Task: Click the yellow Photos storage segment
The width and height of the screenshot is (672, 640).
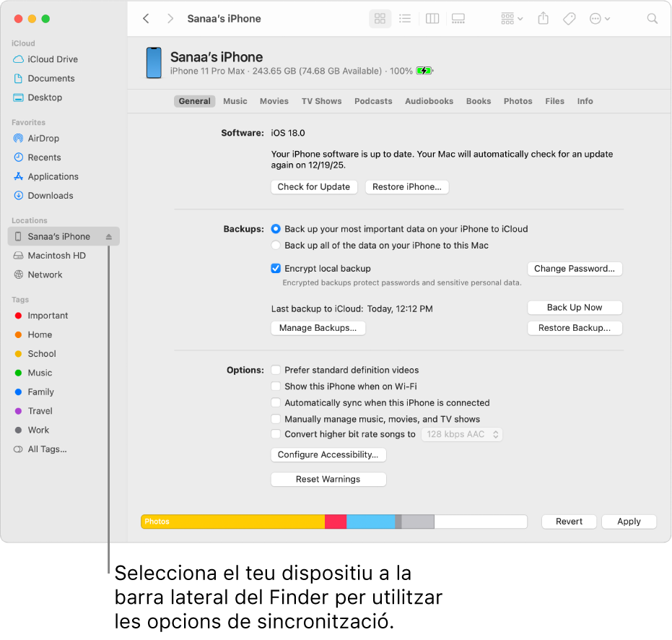Action: click(x=233, y=522)
